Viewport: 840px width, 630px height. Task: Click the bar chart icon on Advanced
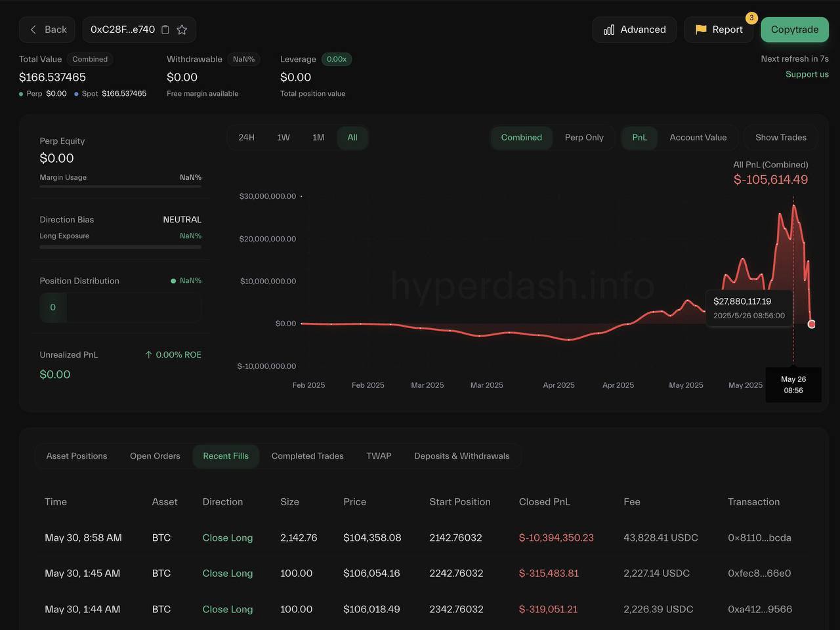pos(609,30)
